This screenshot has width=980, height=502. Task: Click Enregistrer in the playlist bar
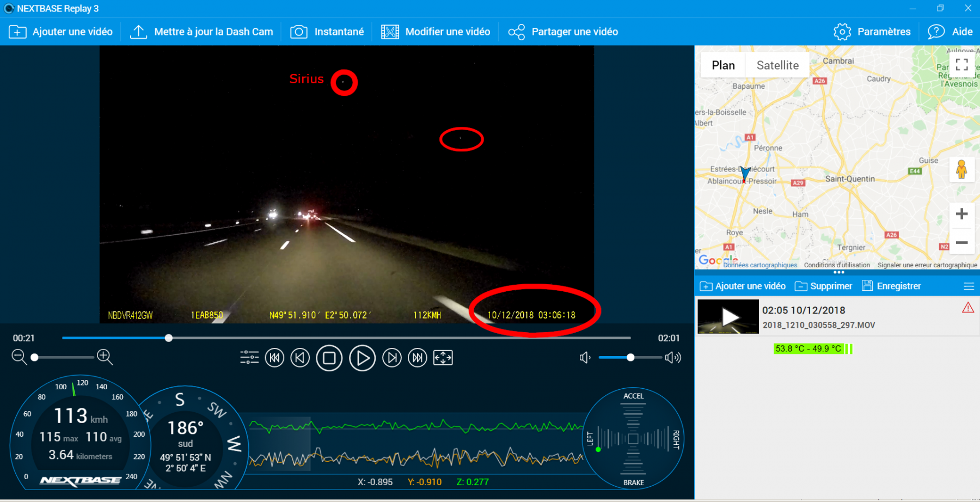[x=891, y=286]
